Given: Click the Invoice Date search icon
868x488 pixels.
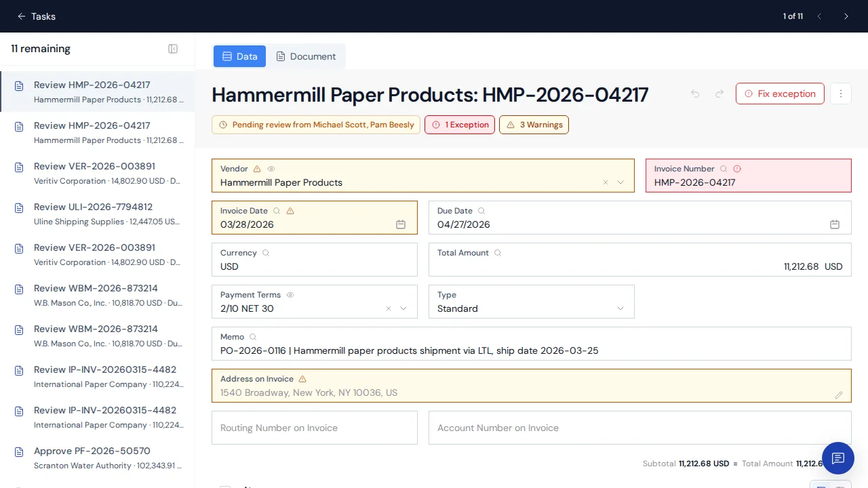Looking at the screenshot, I should (277, 211).
